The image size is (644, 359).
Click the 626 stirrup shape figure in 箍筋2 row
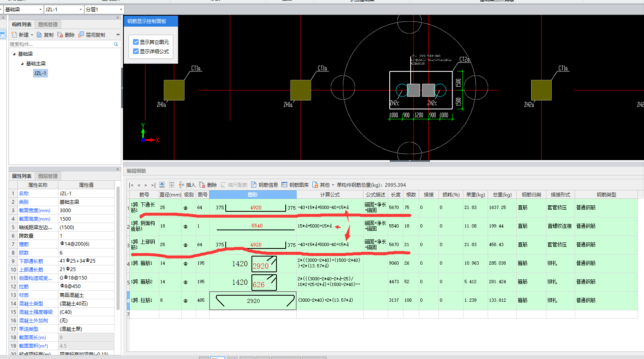tap(264, 282)
